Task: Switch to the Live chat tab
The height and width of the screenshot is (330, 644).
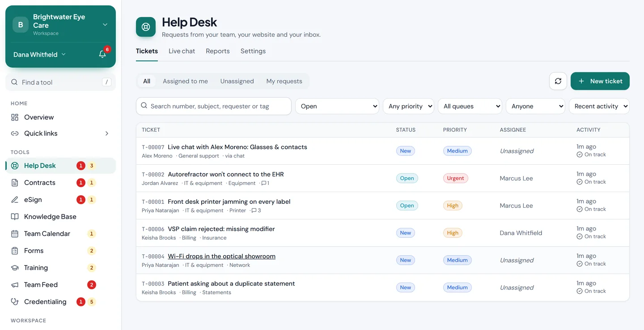Action: pos(182,51)
